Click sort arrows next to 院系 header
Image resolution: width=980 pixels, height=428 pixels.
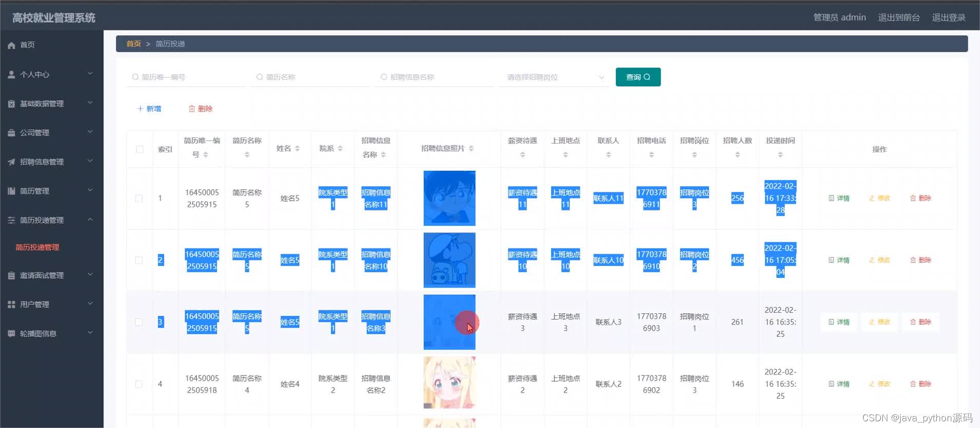(x=340, y=149)
